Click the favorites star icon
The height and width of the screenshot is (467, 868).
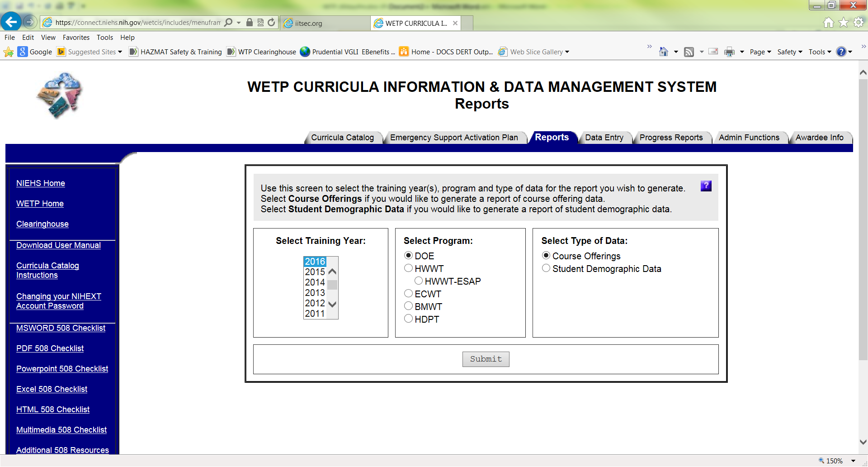(843, 23)
